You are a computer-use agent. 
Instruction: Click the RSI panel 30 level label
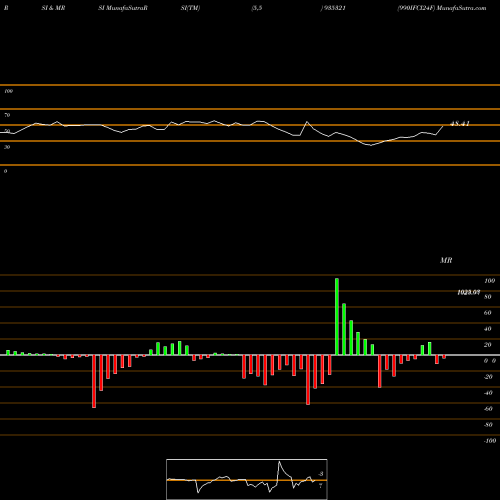point(7,147)
